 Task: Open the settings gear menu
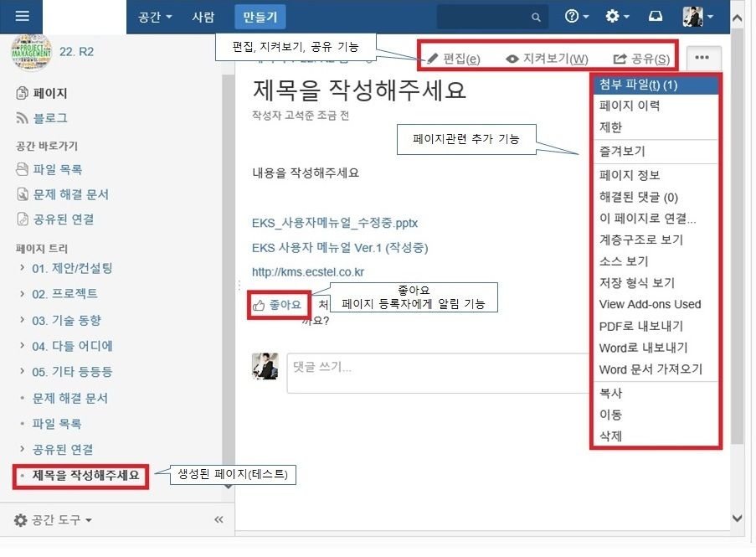coord(617,17)
